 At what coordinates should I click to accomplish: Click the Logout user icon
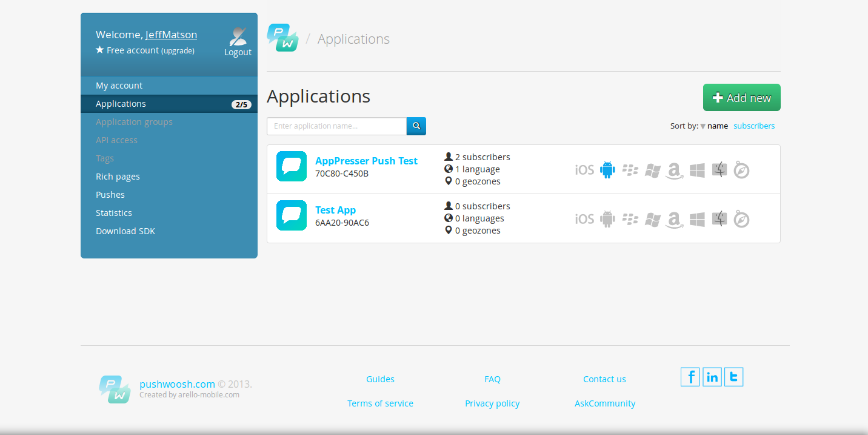pyautogui.click(x=238, y=36)
